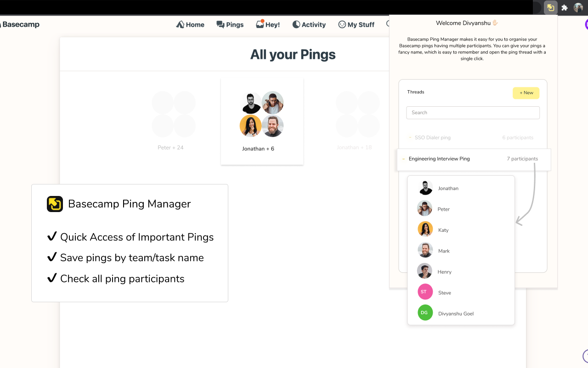
Task: Open the Hey! notifications menu
Action: coord(268,24)
